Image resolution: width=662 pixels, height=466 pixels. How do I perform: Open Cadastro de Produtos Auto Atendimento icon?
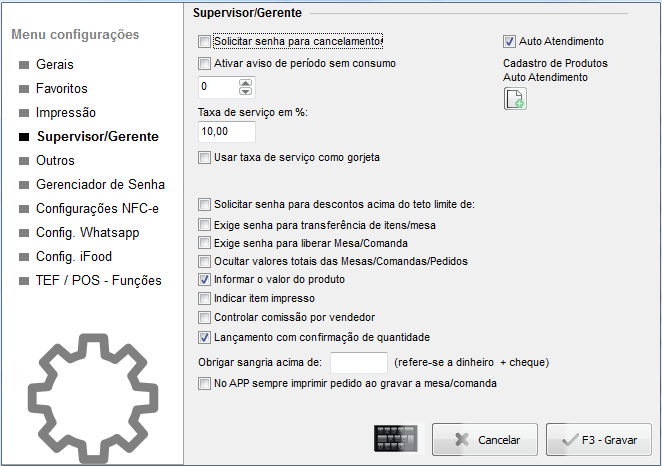click(515, 99)
